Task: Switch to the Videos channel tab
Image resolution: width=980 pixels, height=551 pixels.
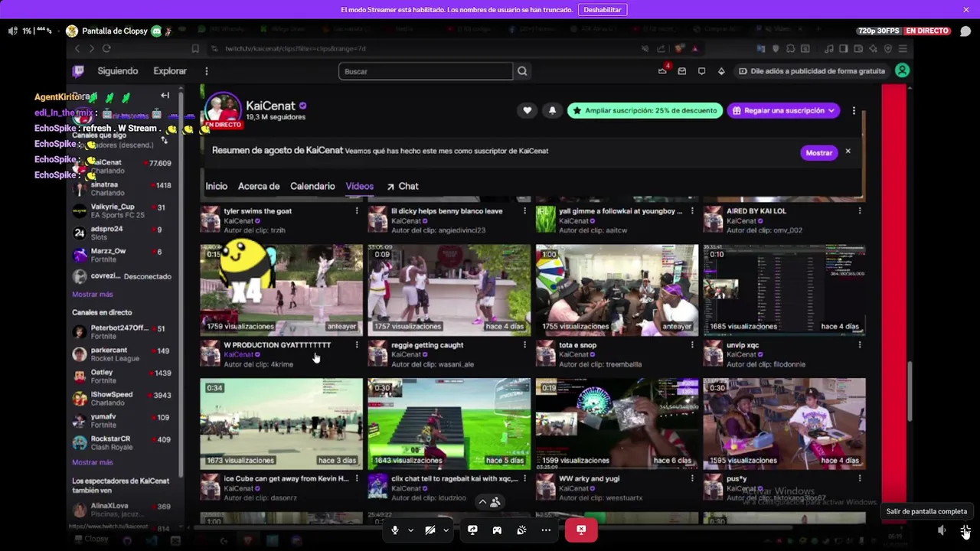Action: (359, 186)
